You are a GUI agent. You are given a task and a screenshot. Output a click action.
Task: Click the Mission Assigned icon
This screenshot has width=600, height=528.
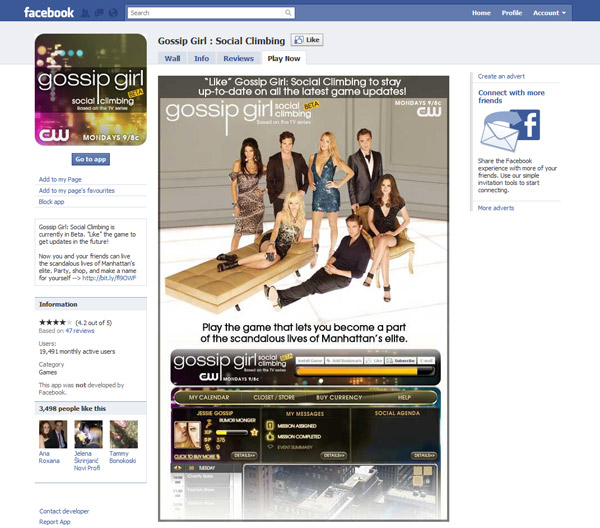click(x=270, y=425)
